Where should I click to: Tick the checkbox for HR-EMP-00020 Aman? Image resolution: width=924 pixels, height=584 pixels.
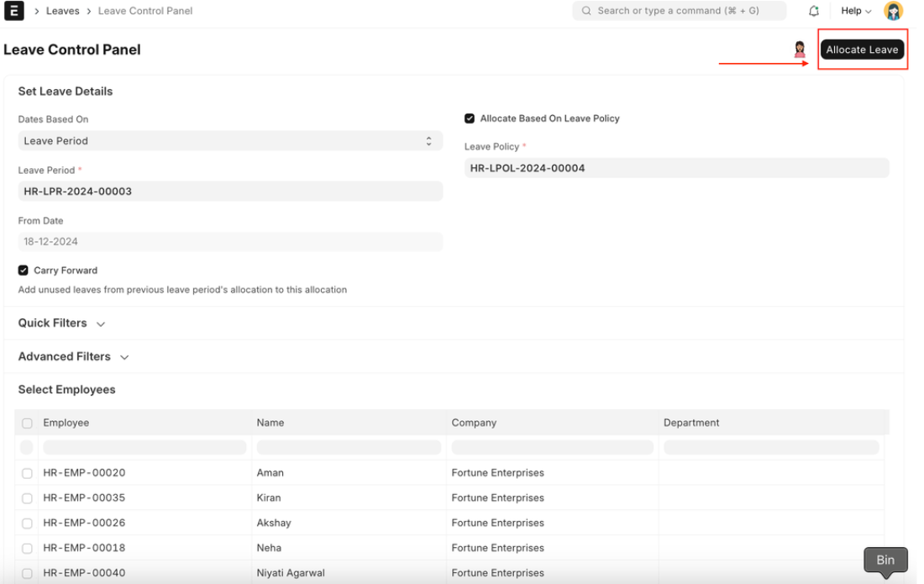click(27, 473)
